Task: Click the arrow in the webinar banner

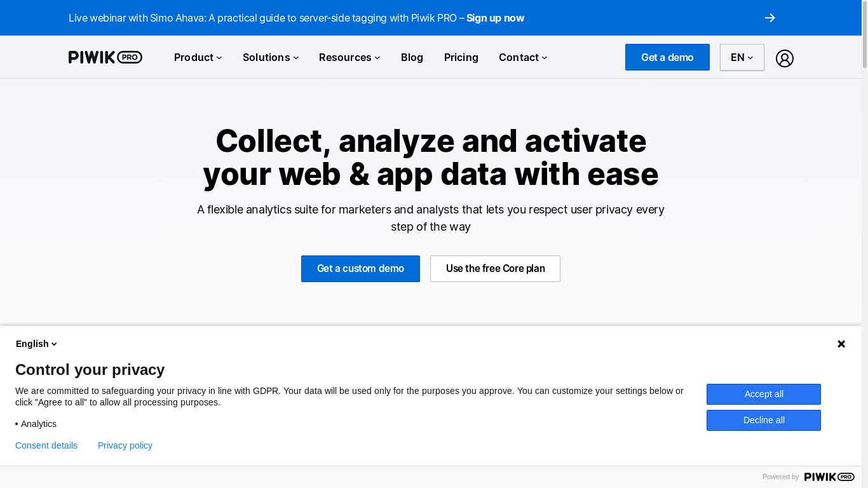Action: [770, 18]
